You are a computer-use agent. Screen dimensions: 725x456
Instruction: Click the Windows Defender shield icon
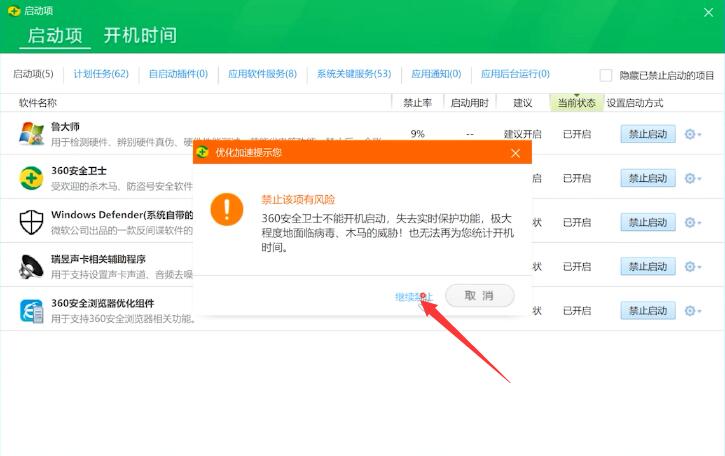pos(31,222)
